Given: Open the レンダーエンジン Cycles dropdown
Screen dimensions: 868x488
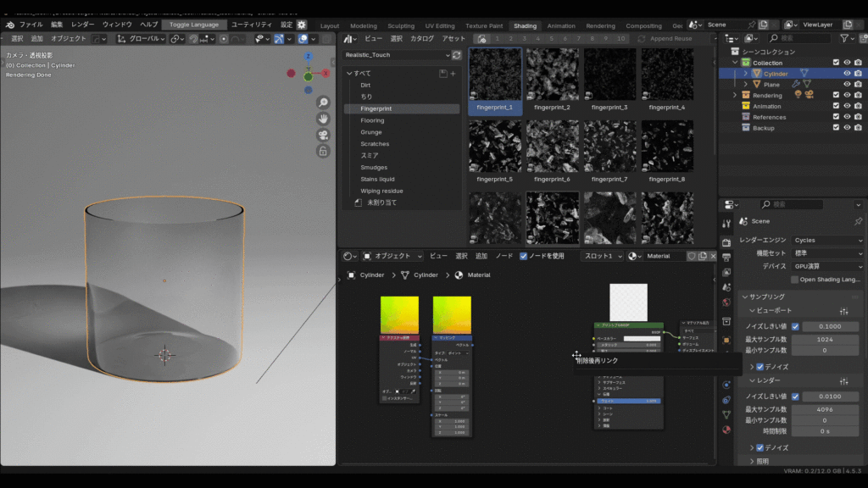Looking at the screenshot, I should pyautogui.click(x=827, y=241).
